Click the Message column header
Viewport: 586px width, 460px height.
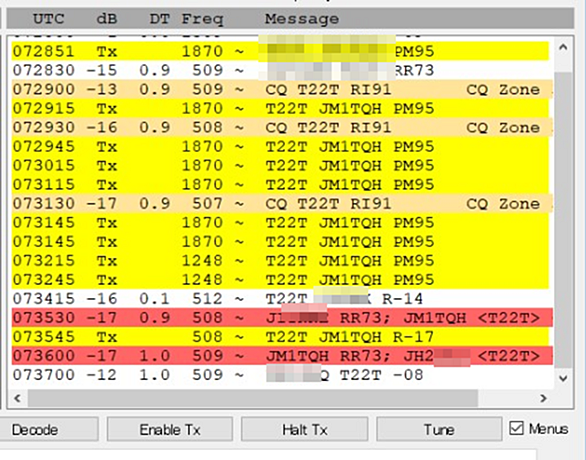(302, 19)
